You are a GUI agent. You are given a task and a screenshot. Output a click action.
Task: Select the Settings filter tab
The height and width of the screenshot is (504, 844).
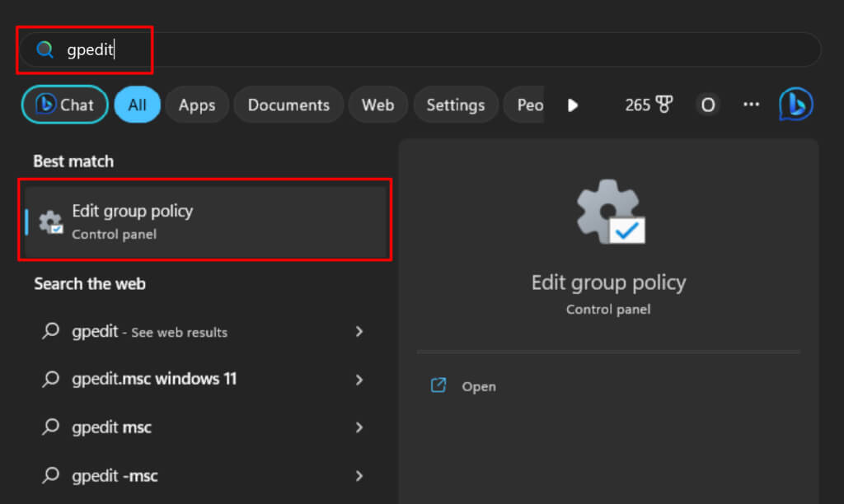(x=455, y=105)
